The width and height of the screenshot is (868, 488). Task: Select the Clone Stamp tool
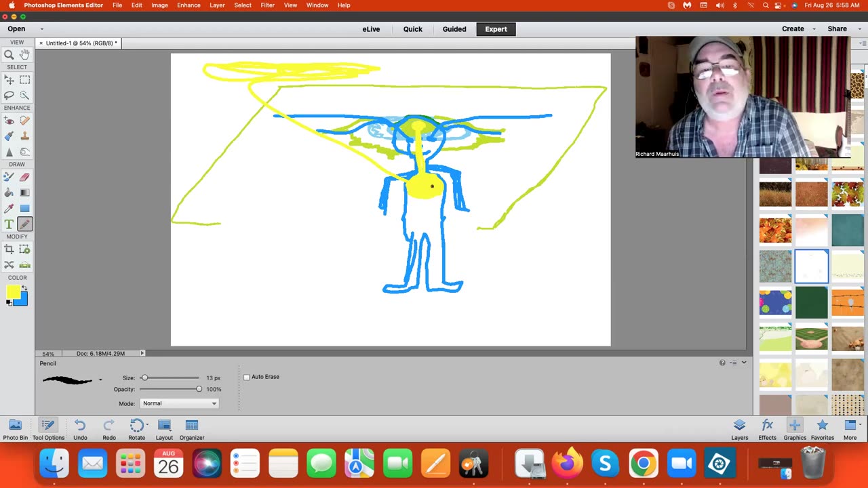point(25,136)
